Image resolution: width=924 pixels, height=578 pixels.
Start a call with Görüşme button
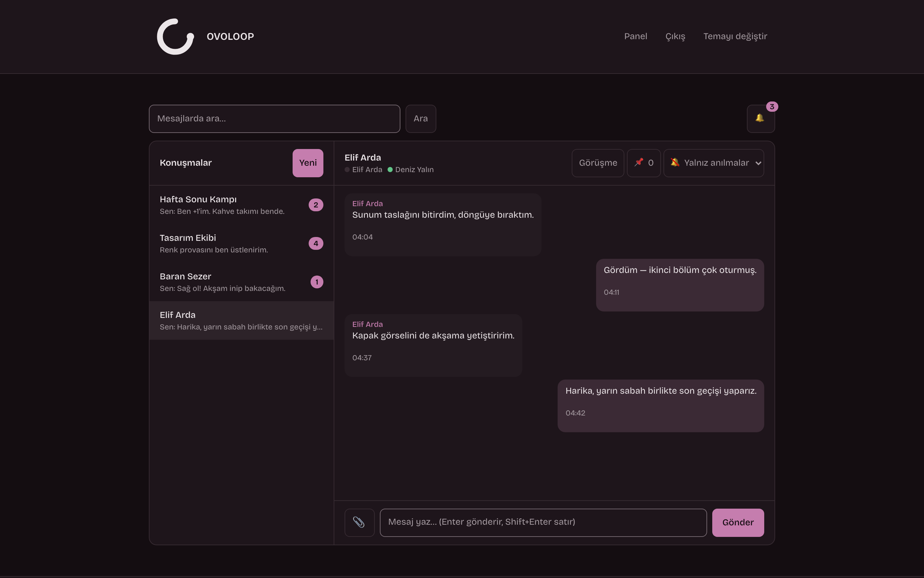point(597,163)
